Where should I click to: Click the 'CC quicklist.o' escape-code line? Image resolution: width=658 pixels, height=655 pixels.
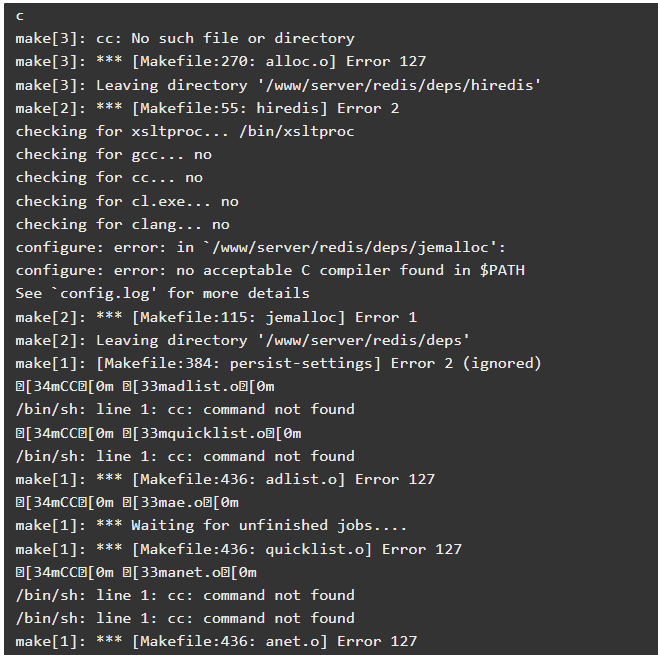[158, 433]
